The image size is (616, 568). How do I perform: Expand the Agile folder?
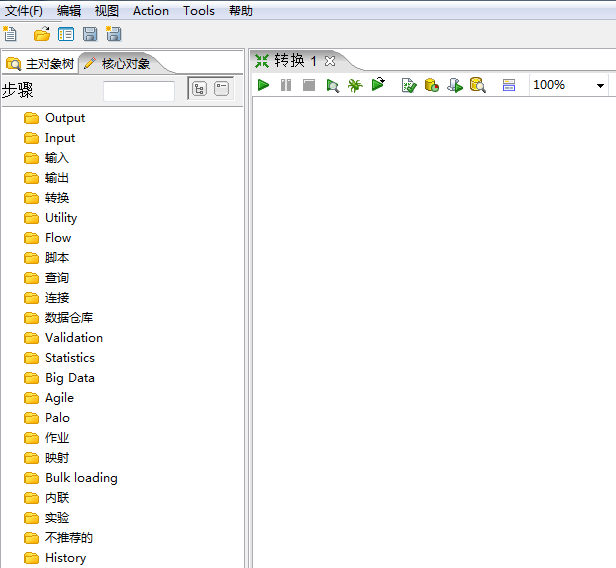[49, 398]
